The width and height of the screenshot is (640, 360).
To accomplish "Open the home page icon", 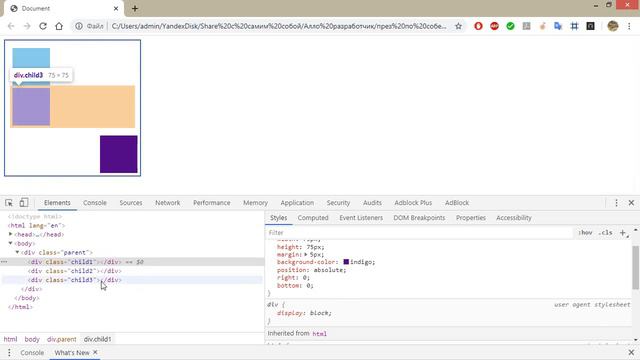I will click(x=59, y=26).
